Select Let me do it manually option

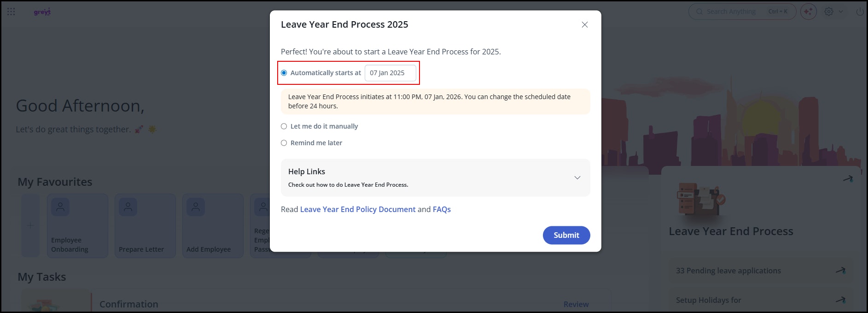click(x=284, y=126)
